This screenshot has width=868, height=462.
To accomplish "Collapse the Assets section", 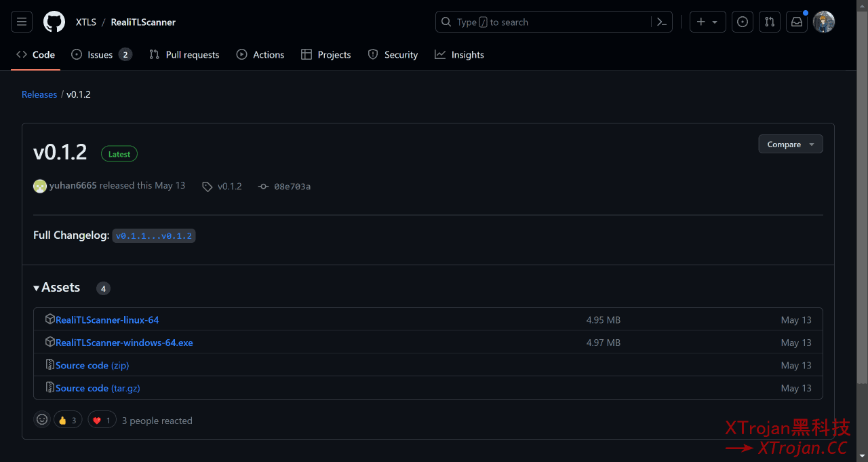I will tap(57, 288).
